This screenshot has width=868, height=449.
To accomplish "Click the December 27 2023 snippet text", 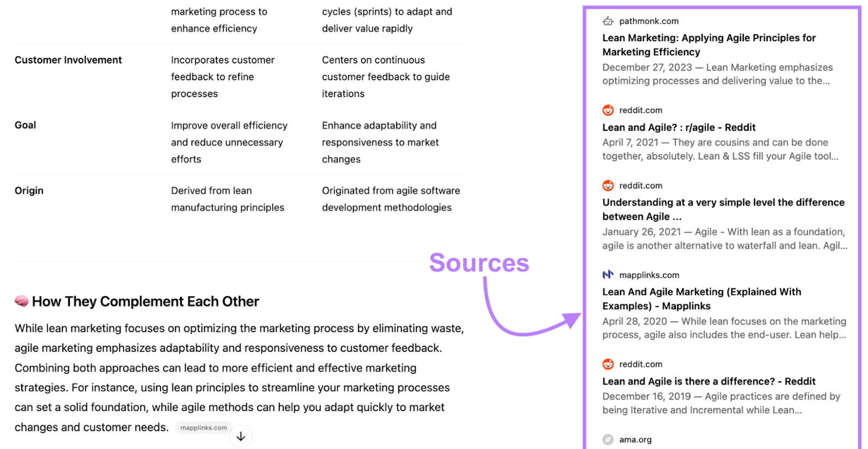I will point(717,74).
